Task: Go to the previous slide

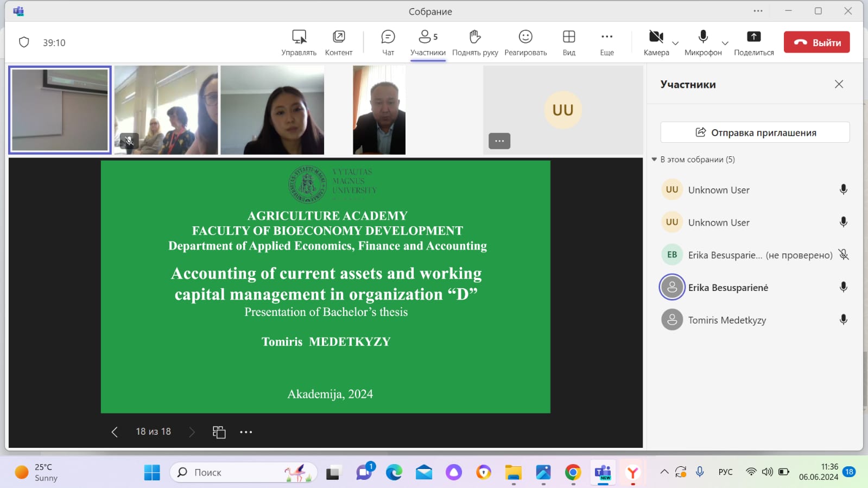Action: point(115,432)
